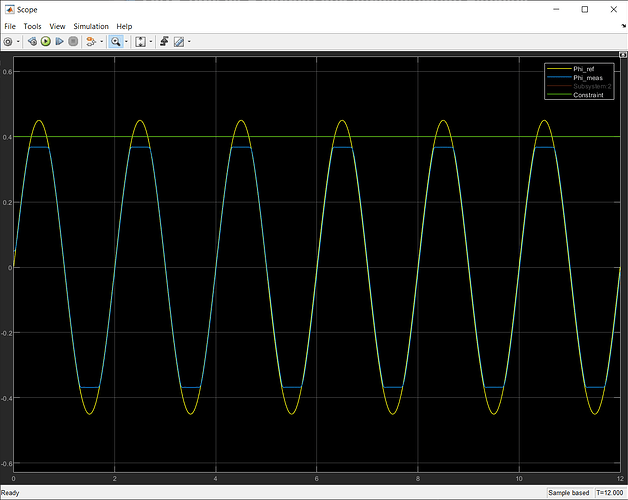This screenshot has height=500, width=628.
Task: Show the hidden Subsystem:2 signal in legend
Action: 590,87
